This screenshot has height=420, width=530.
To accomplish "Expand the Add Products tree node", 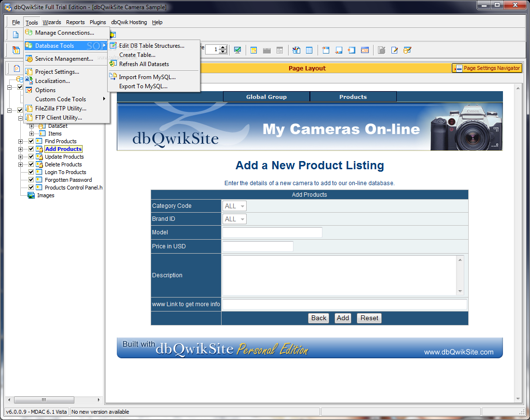I will coord(21,149).
